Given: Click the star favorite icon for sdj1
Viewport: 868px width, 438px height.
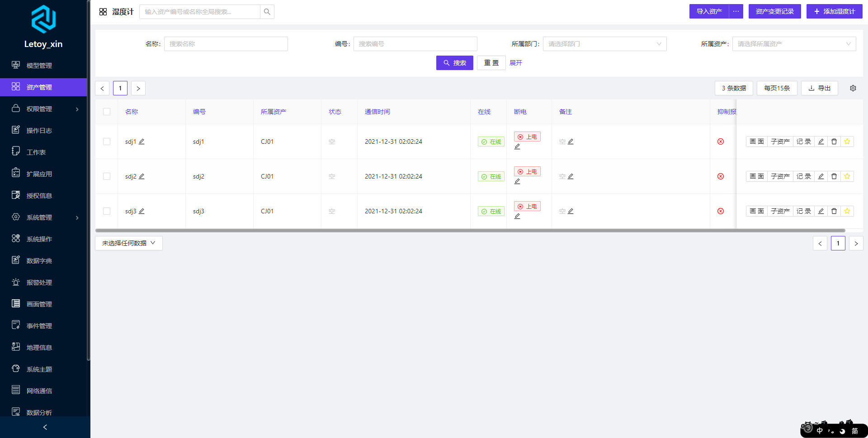Looking at the screenshot, I should pyautogui.click(x=847, y=141).
